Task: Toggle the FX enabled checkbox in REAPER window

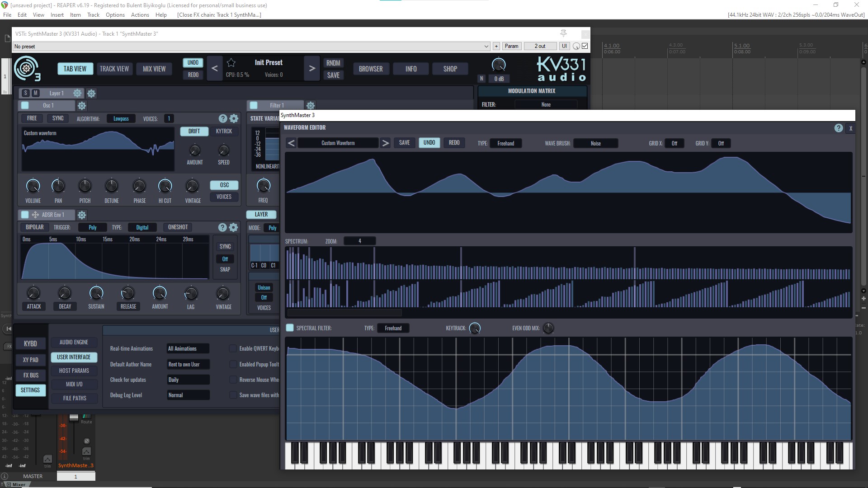Action: (x=585, y=46)
